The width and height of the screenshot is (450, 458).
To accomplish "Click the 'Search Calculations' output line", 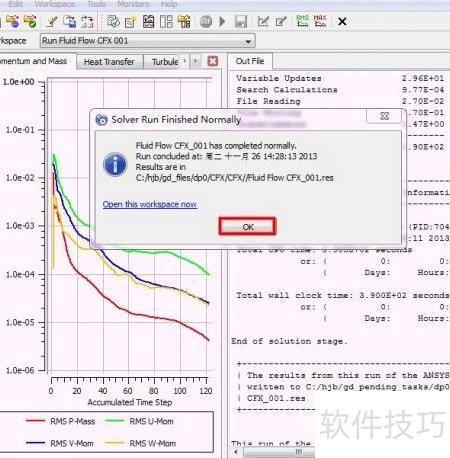I will point(287,90).
